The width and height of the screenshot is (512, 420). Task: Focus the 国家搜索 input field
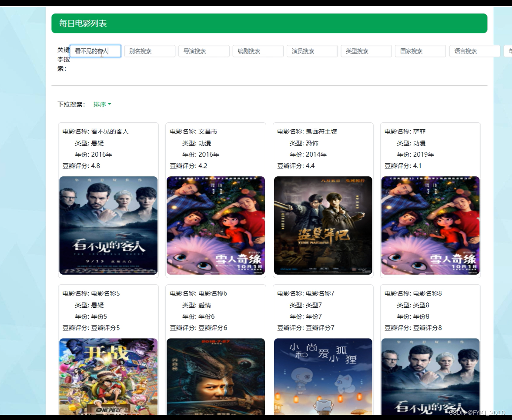[x=421, y=51]
